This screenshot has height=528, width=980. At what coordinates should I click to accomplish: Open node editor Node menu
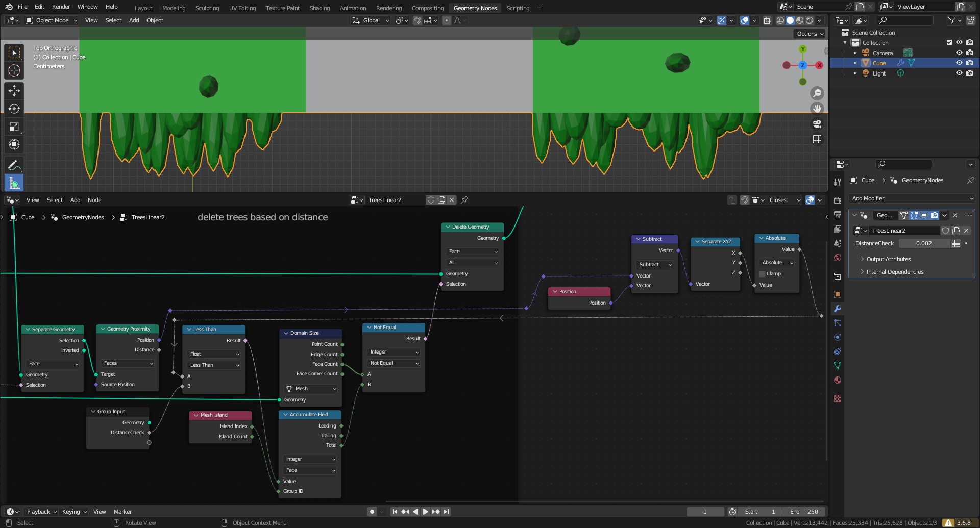point(94,200)
